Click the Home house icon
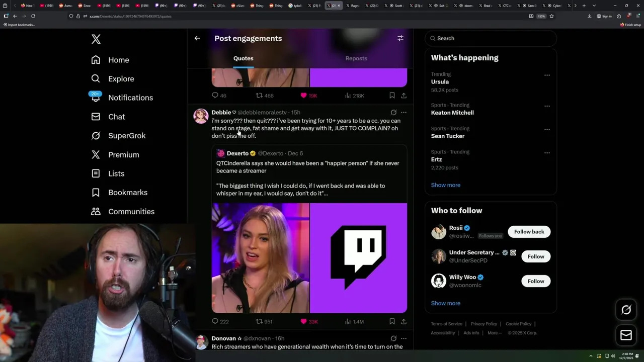Image resolution: width=644 pixels, height=362 pixels. coord(96,60)
